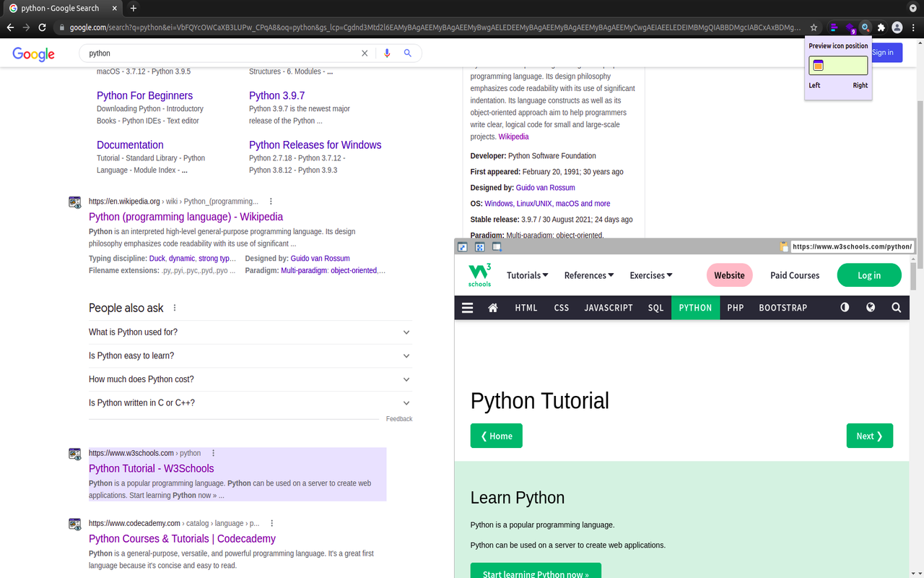Image resolution: width=924 pixels, height=578 pixels.
Task: Click the green Next button in tutorial
Action: (x=870, y=436)
